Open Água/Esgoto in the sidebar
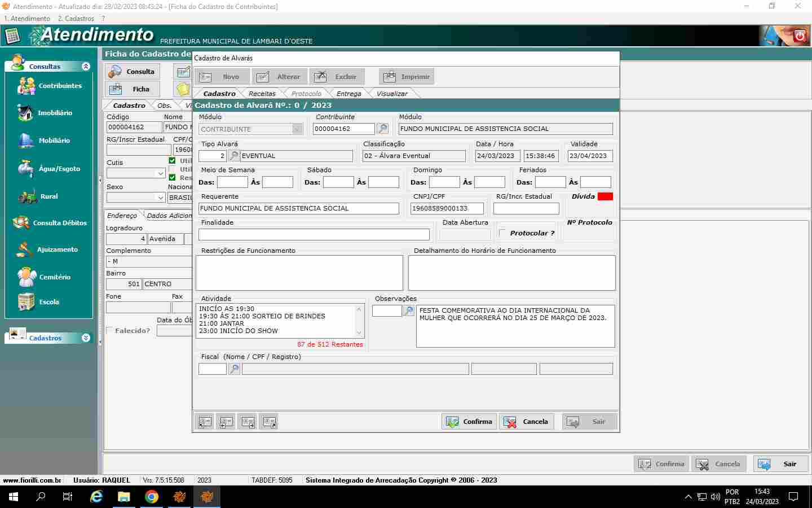The width and height of the screenshot is (812, 508). click(x=59, y=169)
